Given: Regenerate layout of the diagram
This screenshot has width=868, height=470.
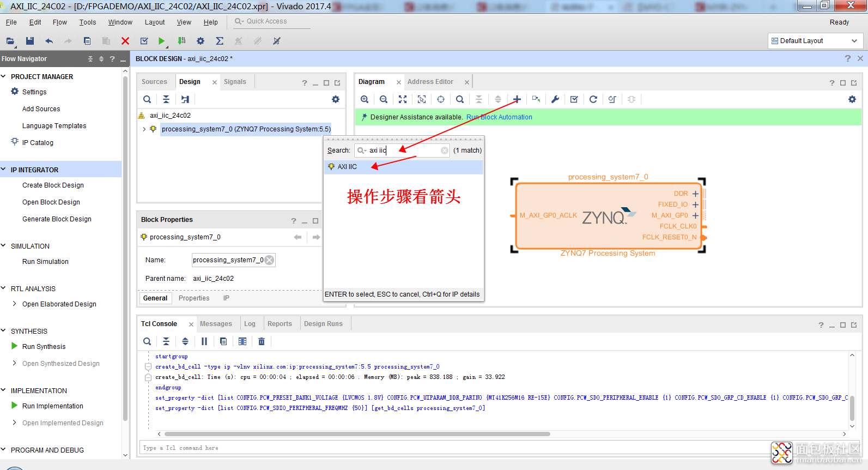Looking at the screenshot, I should pos(593,99).
